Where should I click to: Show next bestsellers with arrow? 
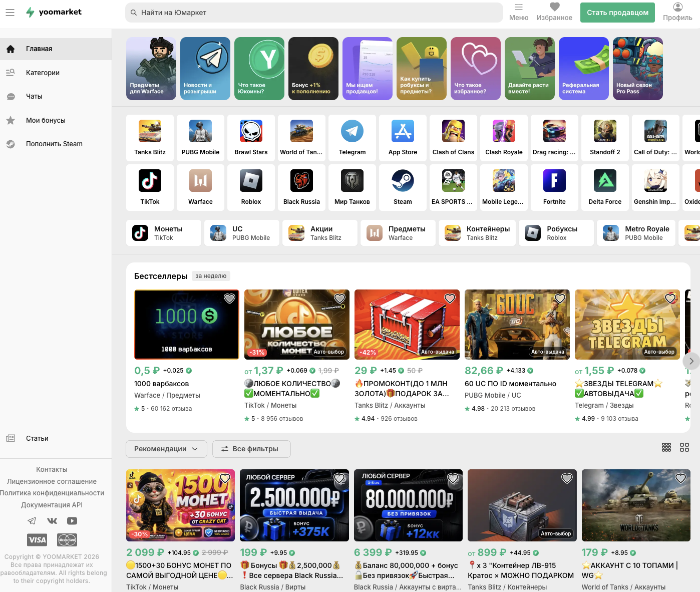point(691,361)
